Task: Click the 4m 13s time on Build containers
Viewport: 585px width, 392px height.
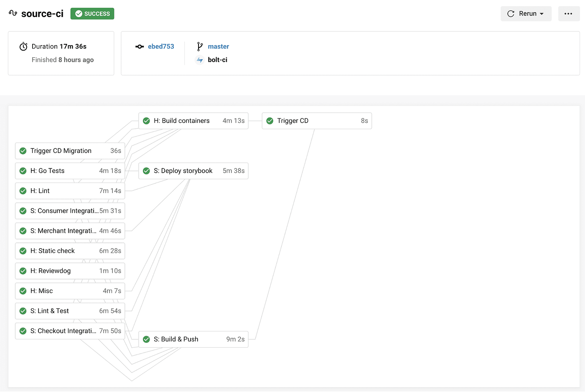Action: pos(234,121)
